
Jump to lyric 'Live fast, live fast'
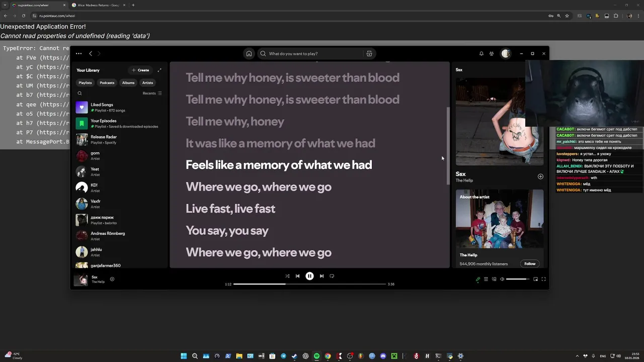(230, 209)
